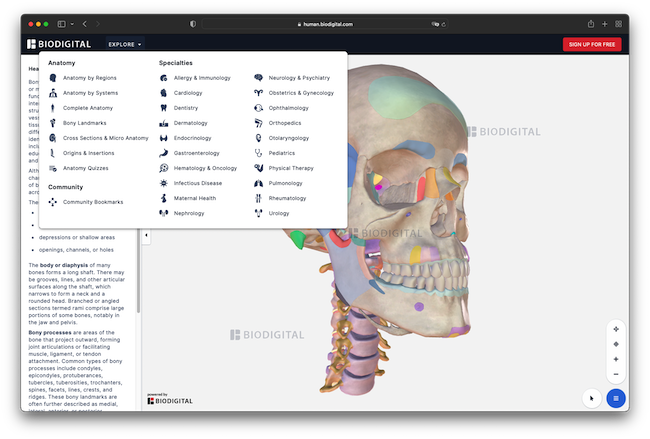Click the rotate/center view control
This screenshot has height=439, width=650.
616,344
